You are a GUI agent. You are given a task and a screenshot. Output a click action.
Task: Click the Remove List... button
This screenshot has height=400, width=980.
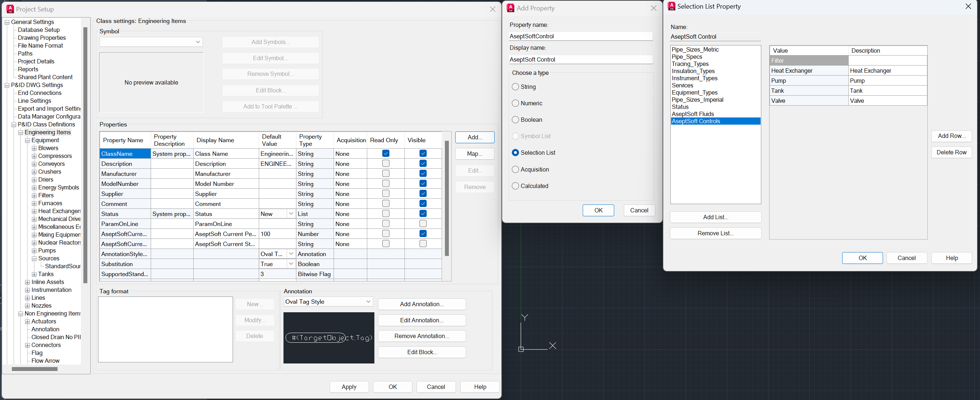pos(715,233)
